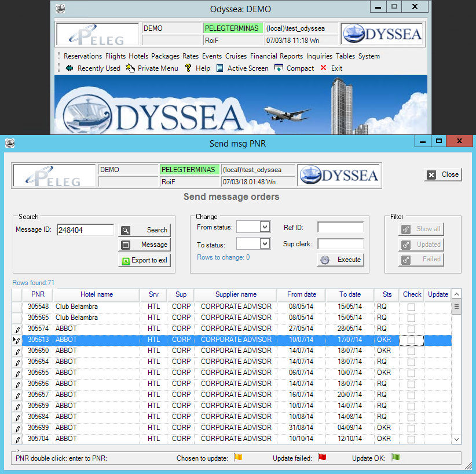Select the Active Screen icon
The width and height of the screenshot is (476, 474).
click(220, 68)
